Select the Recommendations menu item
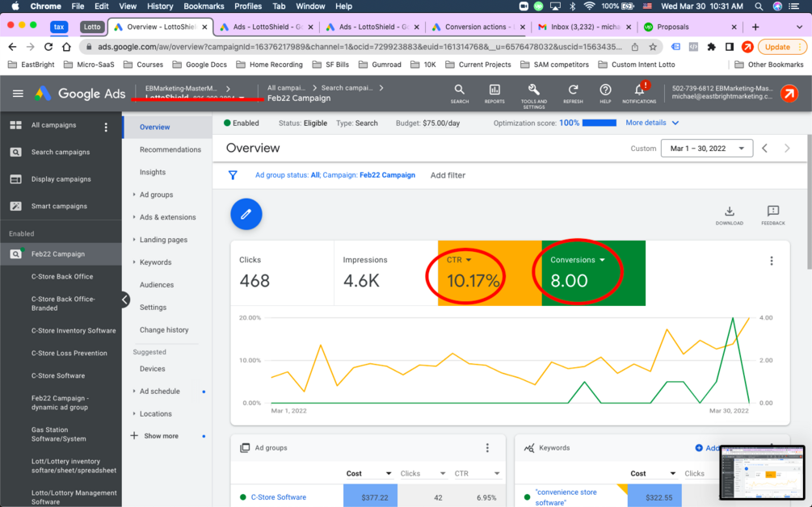 click(x=170, y=149)
